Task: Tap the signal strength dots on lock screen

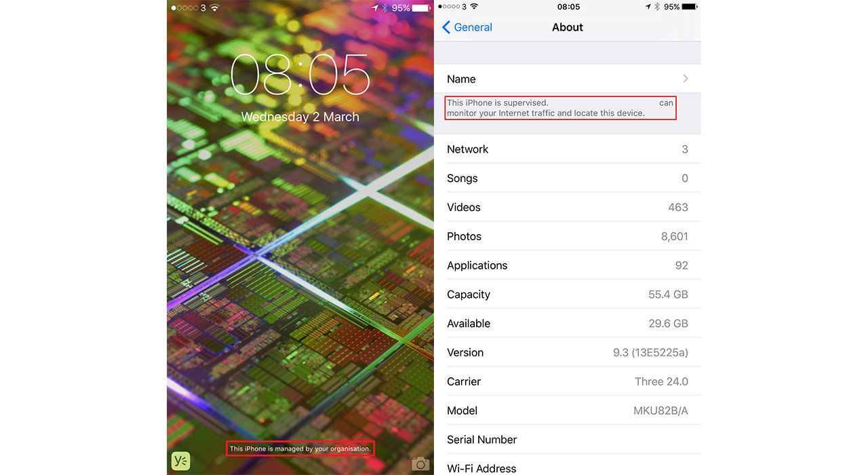Action: coord(184,8)
